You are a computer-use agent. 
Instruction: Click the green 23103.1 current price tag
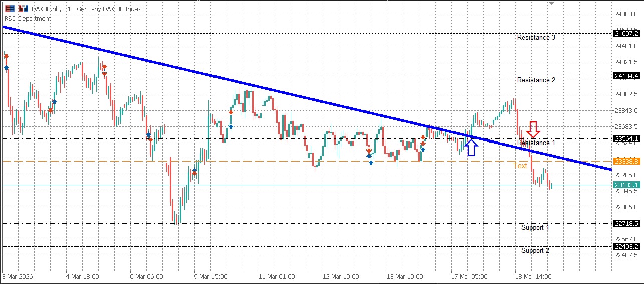(626, 185)
